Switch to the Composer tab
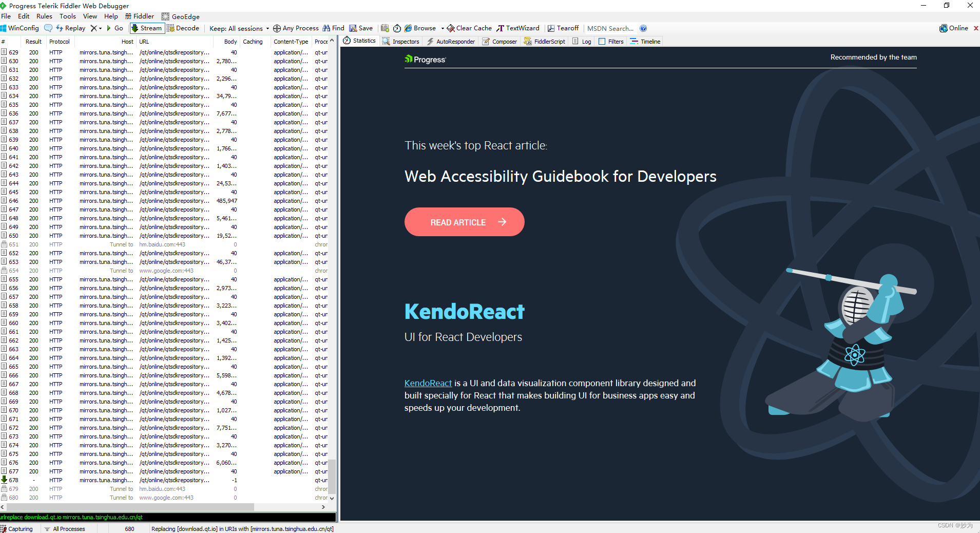Image resolution: width=980 pixels, height=533 pixels. click(499, 42)
